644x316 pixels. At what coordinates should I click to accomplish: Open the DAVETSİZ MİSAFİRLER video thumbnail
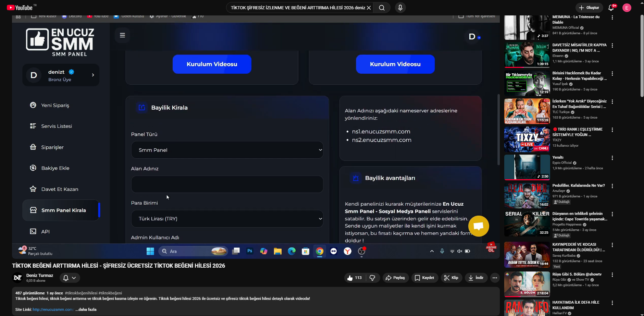527,55
